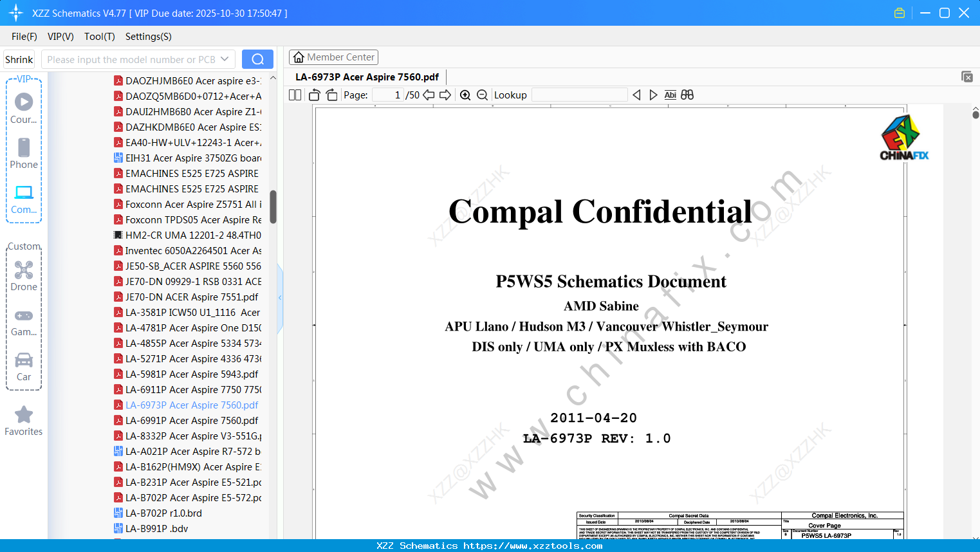Click the PDF viewer vertical scrollbar thumb
Image resolution: width=980 pixels, height=552 pixels.
point(975,115)
